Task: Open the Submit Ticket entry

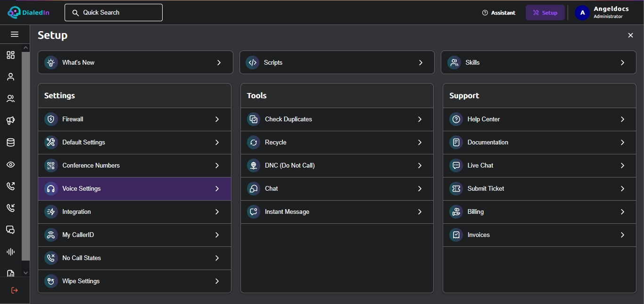Action: (x=539, y=189)
